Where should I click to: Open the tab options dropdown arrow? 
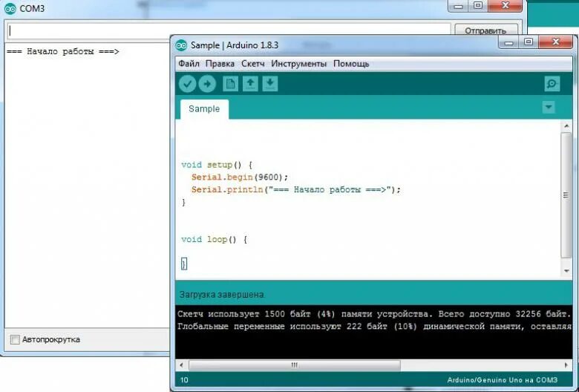click(x=549, y=108)
